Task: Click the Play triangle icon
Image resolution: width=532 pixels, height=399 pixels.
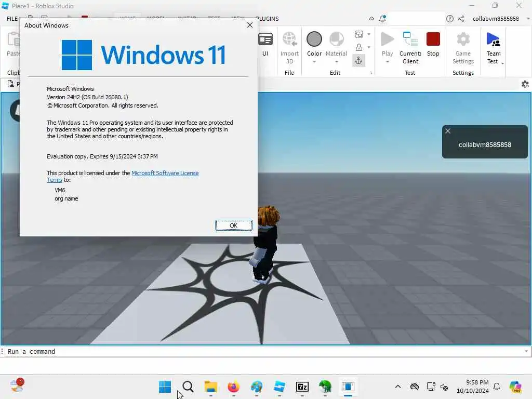Action: point(387,39)
